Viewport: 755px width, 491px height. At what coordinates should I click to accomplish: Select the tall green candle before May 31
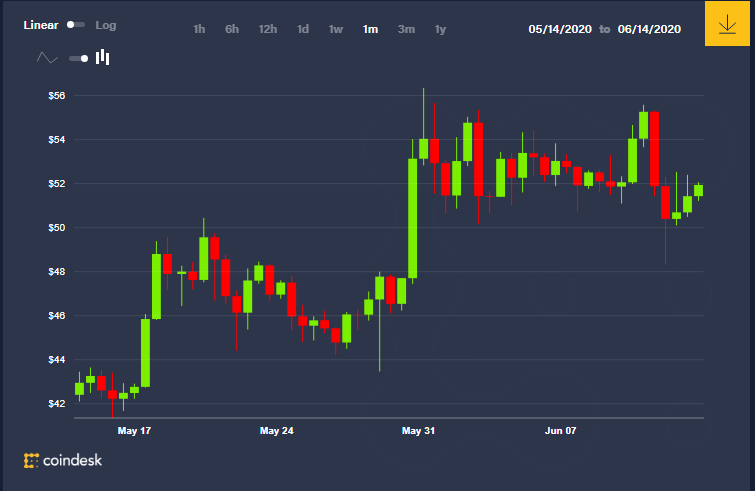pos(413,219)
